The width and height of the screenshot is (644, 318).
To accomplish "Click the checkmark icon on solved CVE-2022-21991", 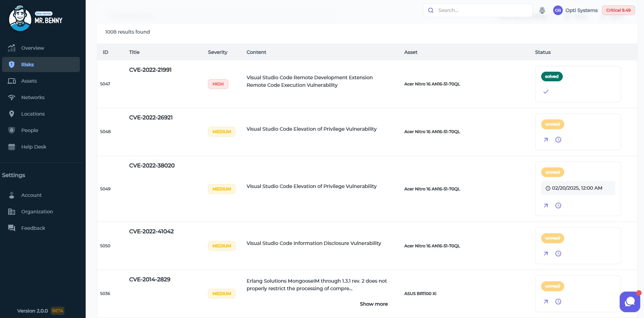I will [x=546, y=92].
